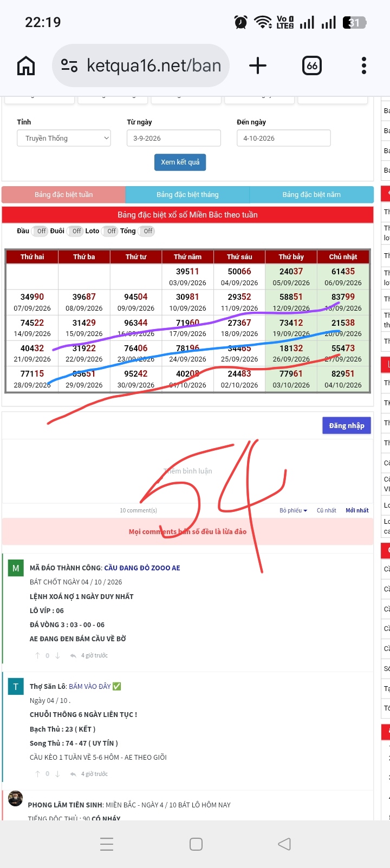This screenshot has height=868, width=390.
Task: Tap the 10 comment(s) counter
Action: (138, 510)
